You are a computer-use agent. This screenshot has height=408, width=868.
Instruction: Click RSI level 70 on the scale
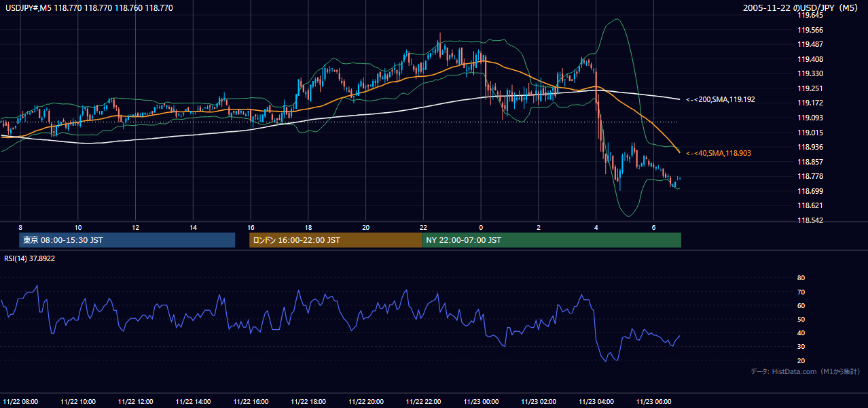801,292
